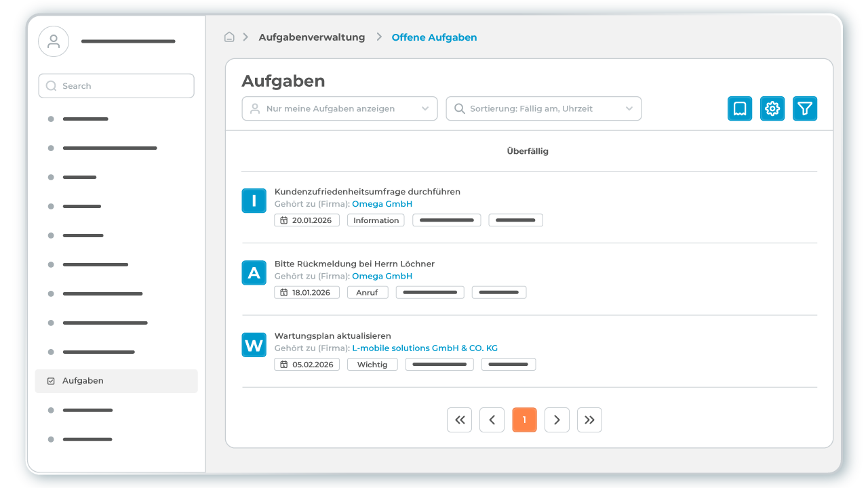This screenshot has height=488, width=868.
Task: Open the settings gear icon
Action: click(772, 108)
